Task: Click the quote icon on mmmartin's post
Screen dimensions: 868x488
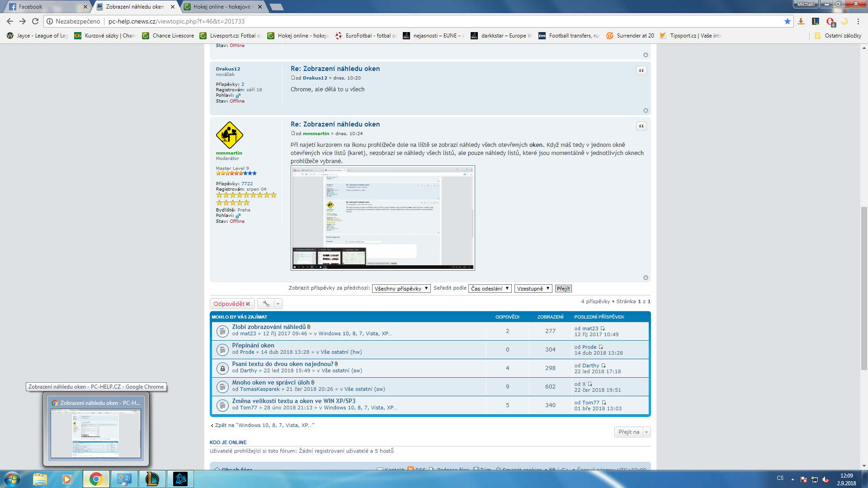Action: click(x=641, y=126)
